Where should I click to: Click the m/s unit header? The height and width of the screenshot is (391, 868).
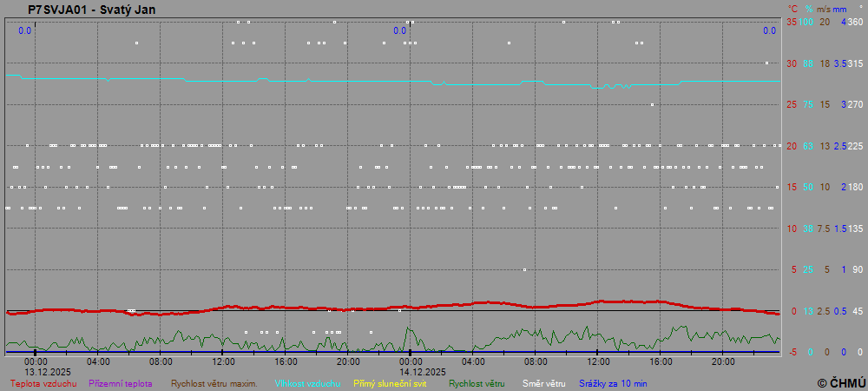coord(825,9)
